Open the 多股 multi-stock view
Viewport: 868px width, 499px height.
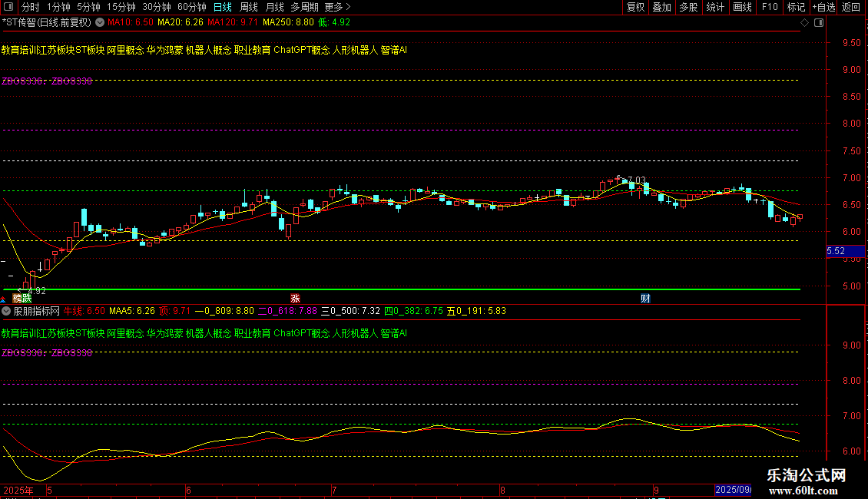[688, 7]
